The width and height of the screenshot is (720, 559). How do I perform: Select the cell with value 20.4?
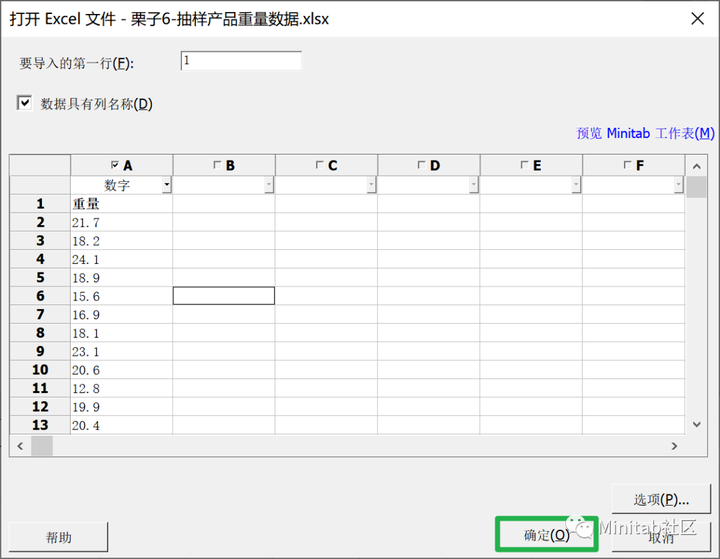[x=122, y=425]
